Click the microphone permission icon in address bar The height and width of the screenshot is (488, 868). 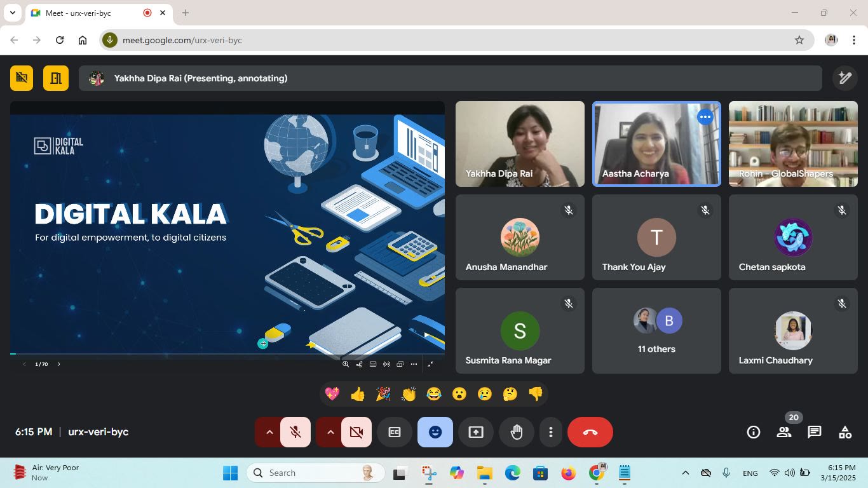(110, 40)
